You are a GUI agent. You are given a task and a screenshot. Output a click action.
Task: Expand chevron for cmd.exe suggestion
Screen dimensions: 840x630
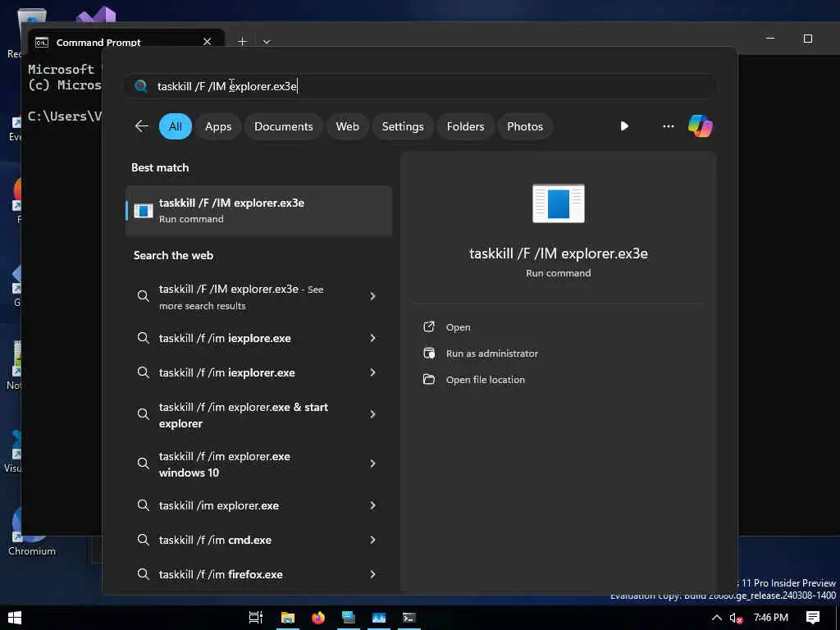372,540
